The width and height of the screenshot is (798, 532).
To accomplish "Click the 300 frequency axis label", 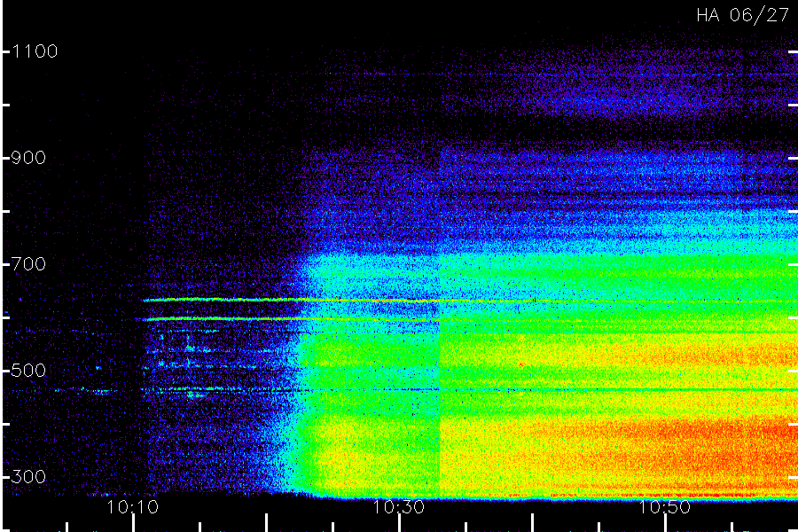I will point(28,476).
